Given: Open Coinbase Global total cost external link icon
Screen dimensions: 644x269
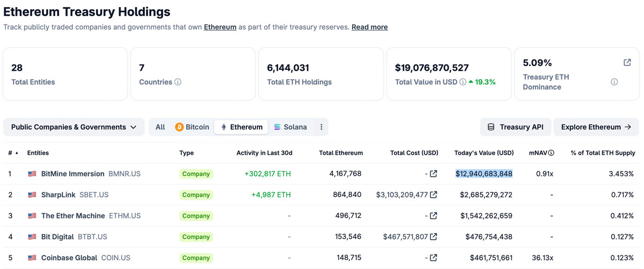Looking at the screenshot, I should click(x=434, y=258).
